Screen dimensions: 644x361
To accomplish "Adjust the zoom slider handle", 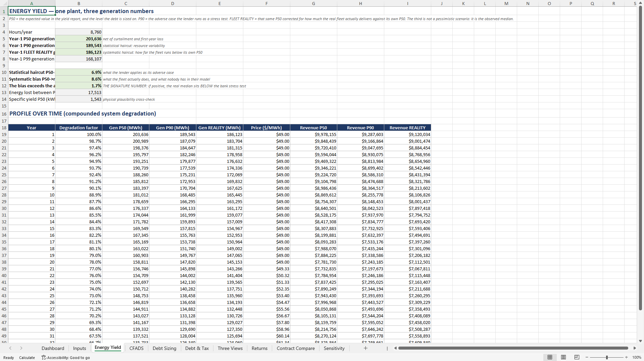I will click(x=607, y=357).
